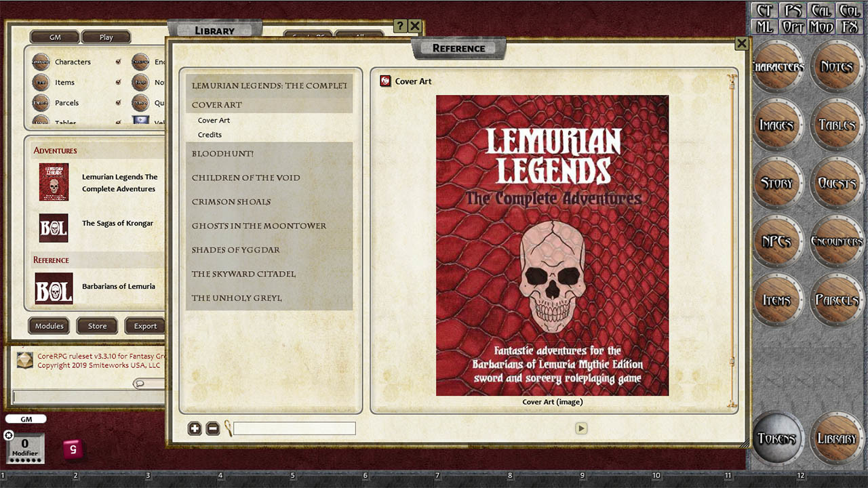Select the GM chat tab at bottom left
Screen dimensions: 868x488
[26, 419]
